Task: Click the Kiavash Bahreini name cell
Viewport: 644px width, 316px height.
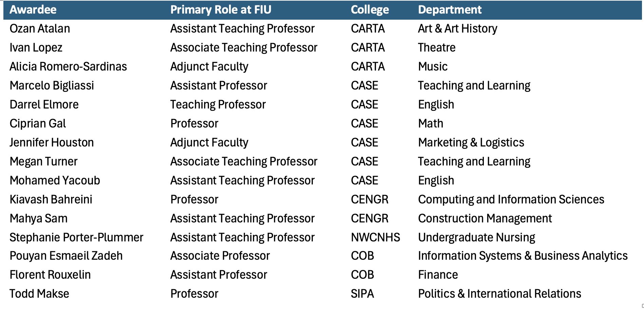Action: point(51,200)
